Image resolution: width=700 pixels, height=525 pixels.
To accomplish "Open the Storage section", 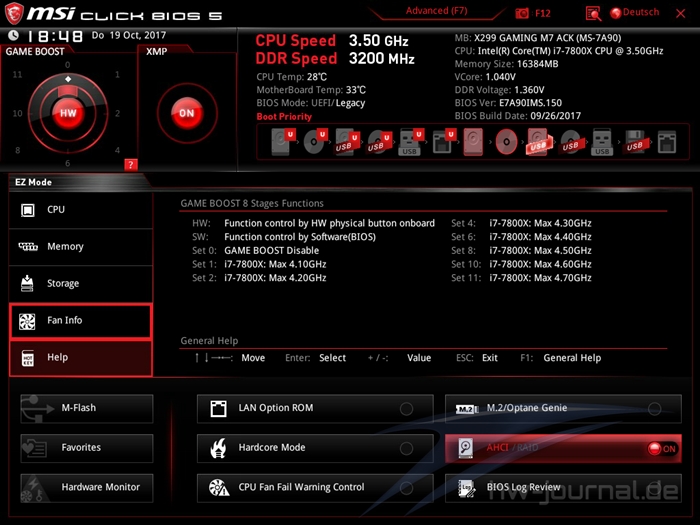I will 81,284.
